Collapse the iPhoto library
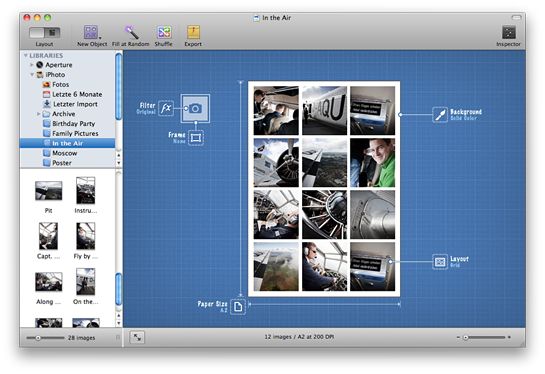The height and width of the screenshot is (374, 545). click(32, 75)
